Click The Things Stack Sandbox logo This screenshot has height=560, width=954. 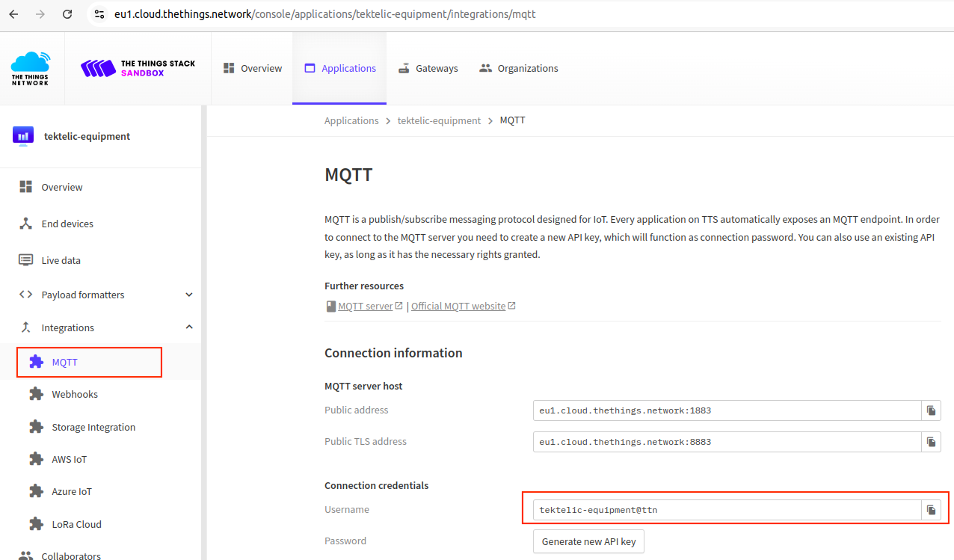pyautogui.click(x=138, y=68)
